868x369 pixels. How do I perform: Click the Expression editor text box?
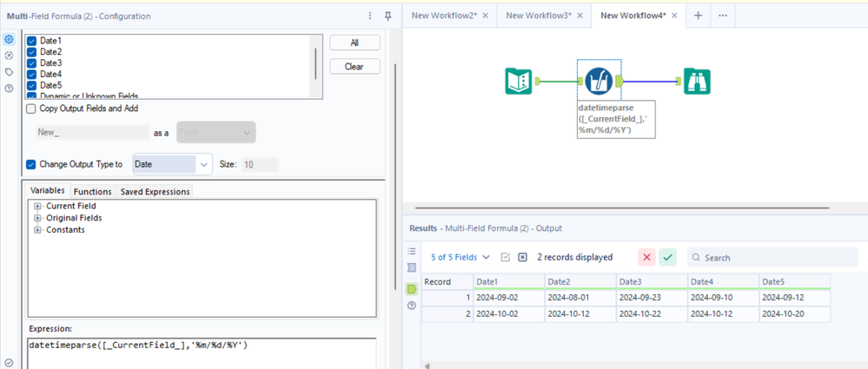coord(202,353)
